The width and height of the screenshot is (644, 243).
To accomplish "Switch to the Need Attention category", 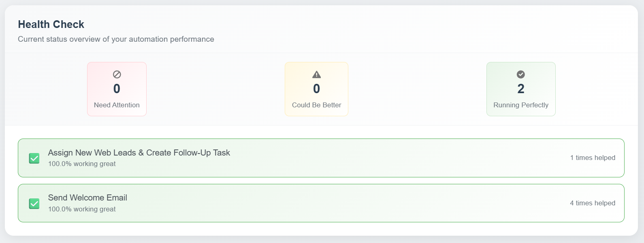I will click(117, 89).
